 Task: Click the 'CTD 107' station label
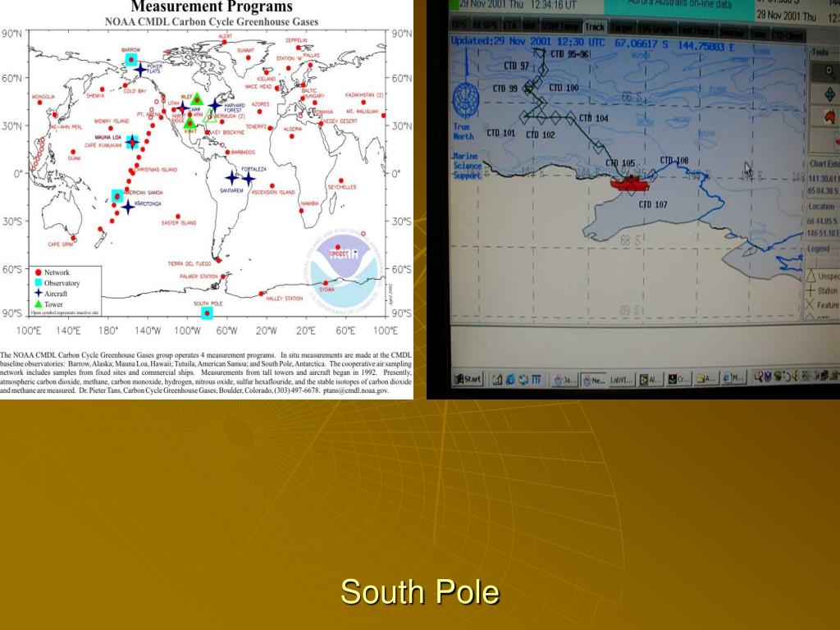click(653, 204)
